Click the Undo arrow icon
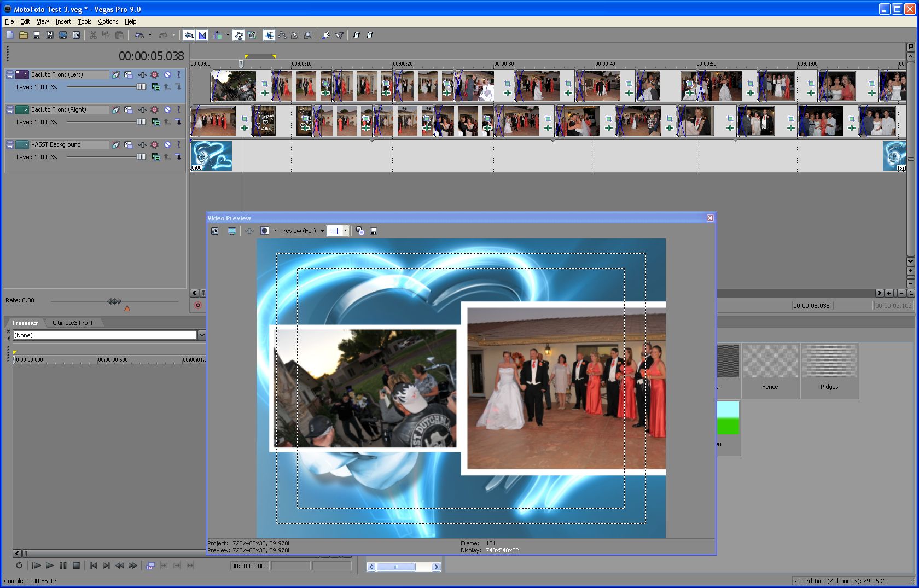Viewport: 919px width, 588px height. click(139, 35)
